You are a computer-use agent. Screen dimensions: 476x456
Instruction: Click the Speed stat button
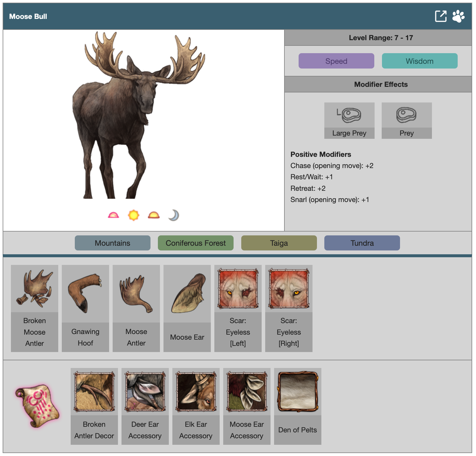point(336,61)
